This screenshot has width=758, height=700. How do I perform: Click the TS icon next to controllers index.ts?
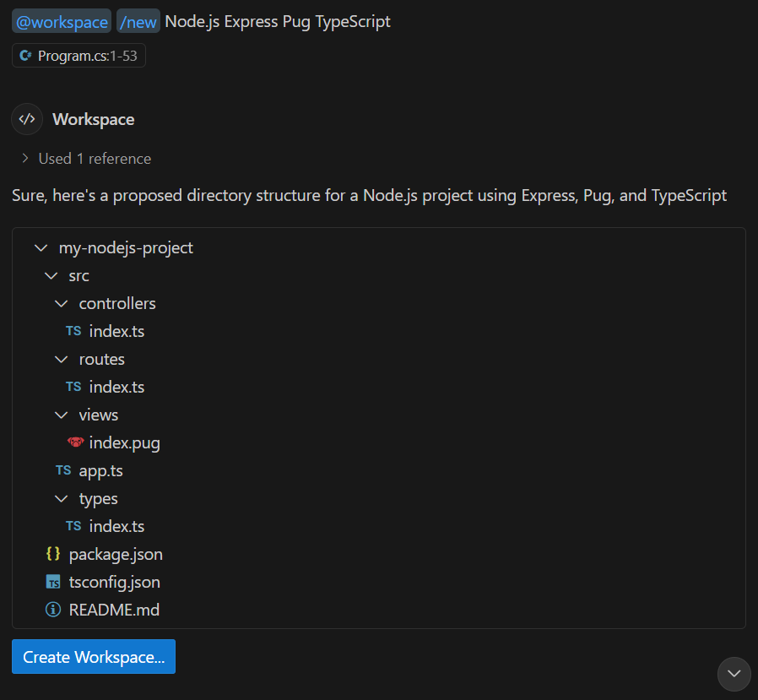pyautogui.click(x=73, y=331)
